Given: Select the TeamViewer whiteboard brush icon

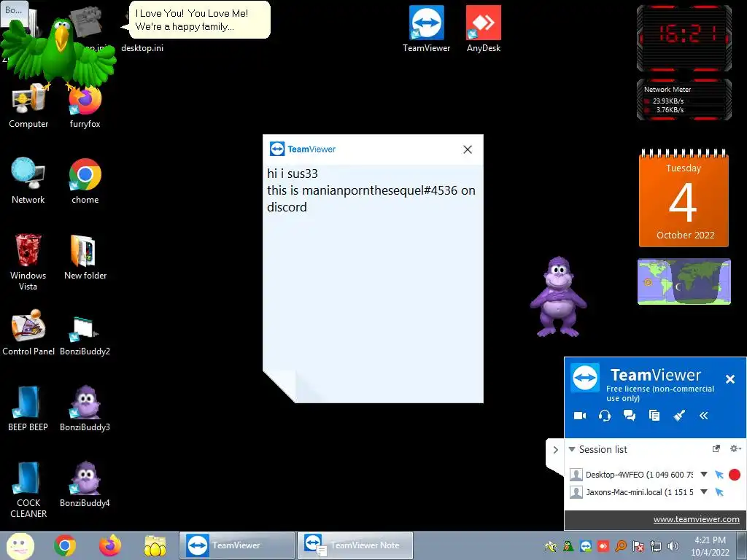Looking at the screenshot, I should [679, 416].
